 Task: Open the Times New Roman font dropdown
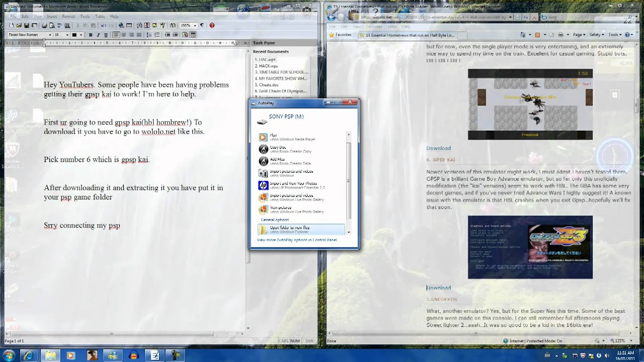click(50, 35)
